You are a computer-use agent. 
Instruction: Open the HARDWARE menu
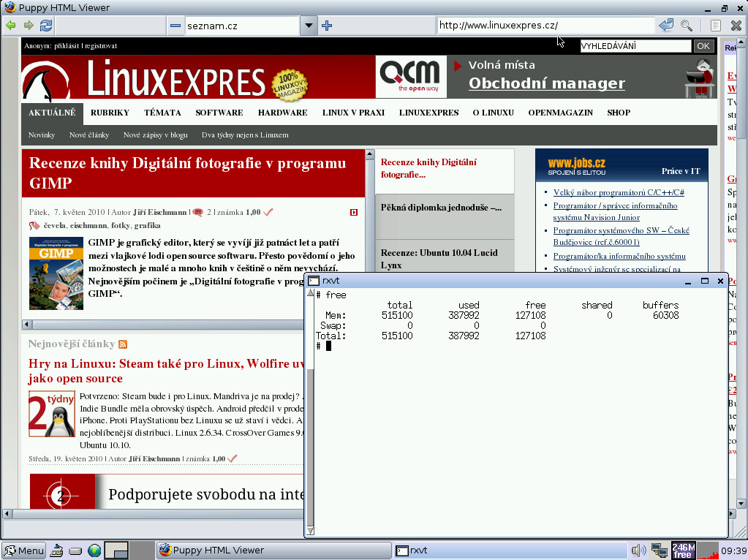282,113
